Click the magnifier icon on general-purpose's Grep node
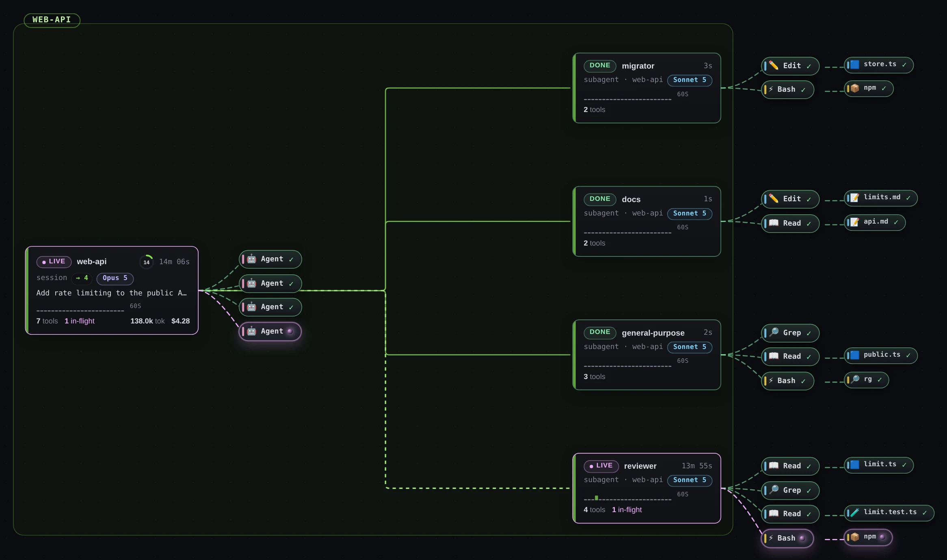The height and width of the screenshot is (560, 947). tap(774, 332)
